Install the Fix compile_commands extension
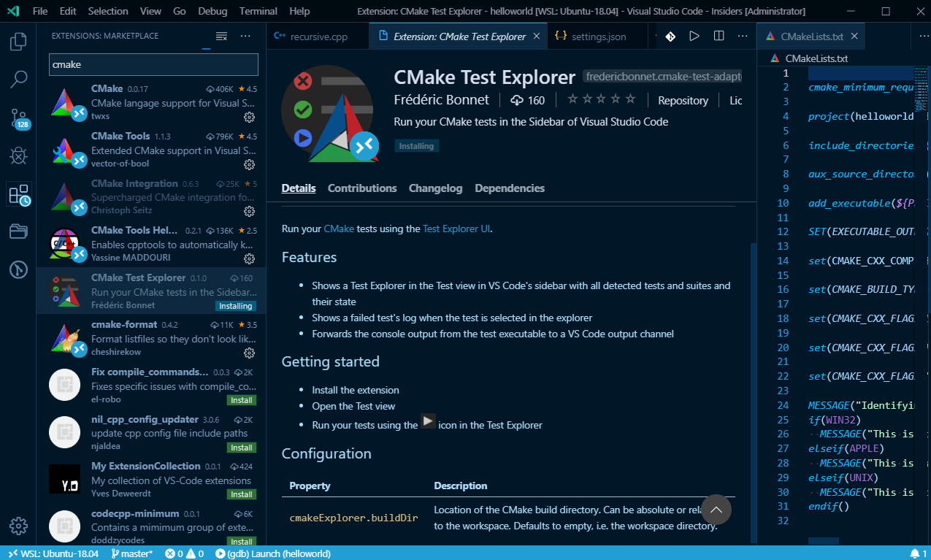931x560 pixels. click(242, 400)
